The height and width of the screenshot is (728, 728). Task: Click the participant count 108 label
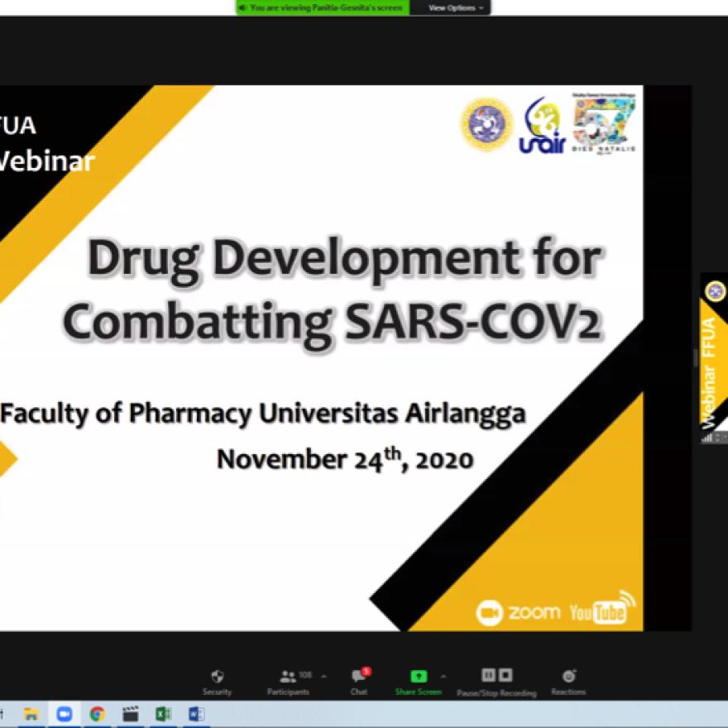(x=305, y=674)
